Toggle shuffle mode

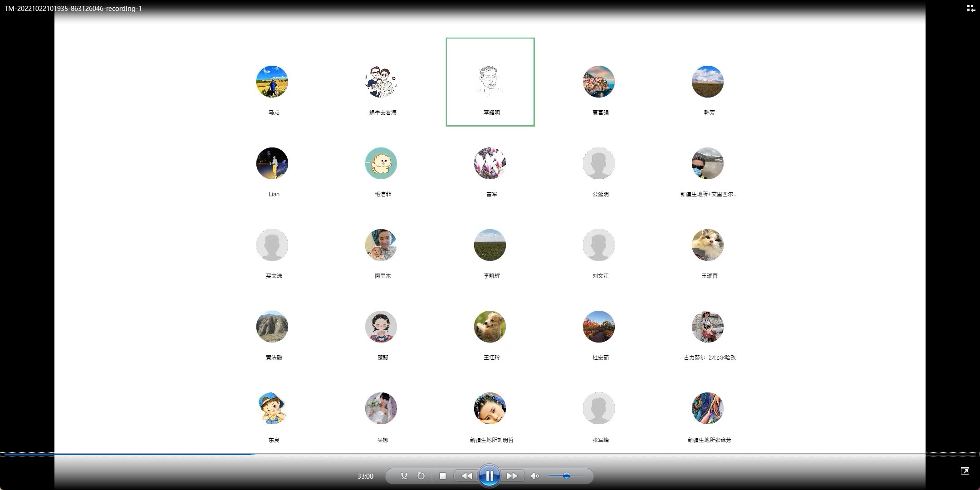pos(404,476)
